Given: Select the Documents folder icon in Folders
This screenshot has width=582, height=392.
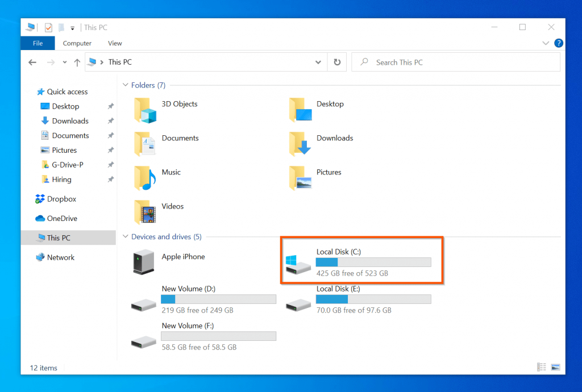Looking at the screenshot, I should [145, 144].
